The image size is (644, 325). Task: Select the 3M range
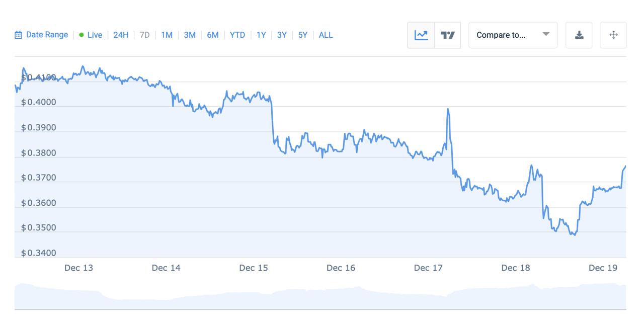(190, 35)
